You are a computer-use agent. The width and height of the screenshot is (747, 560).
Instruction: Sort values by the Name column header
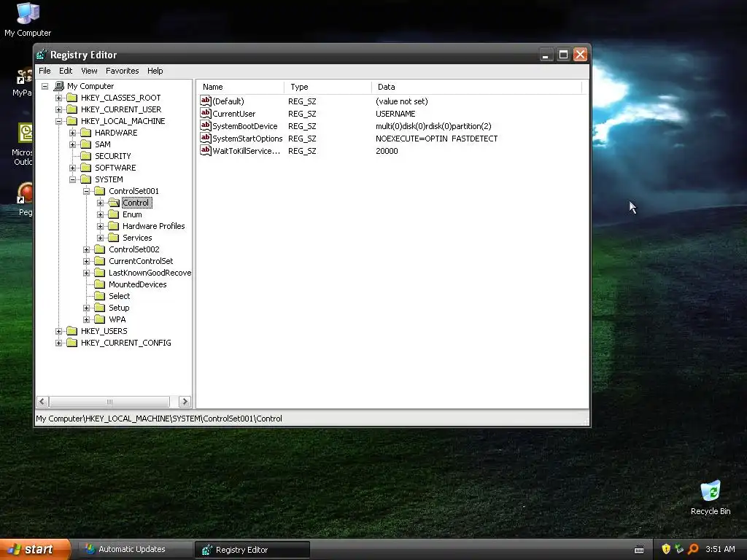click(x=241, y=87)
